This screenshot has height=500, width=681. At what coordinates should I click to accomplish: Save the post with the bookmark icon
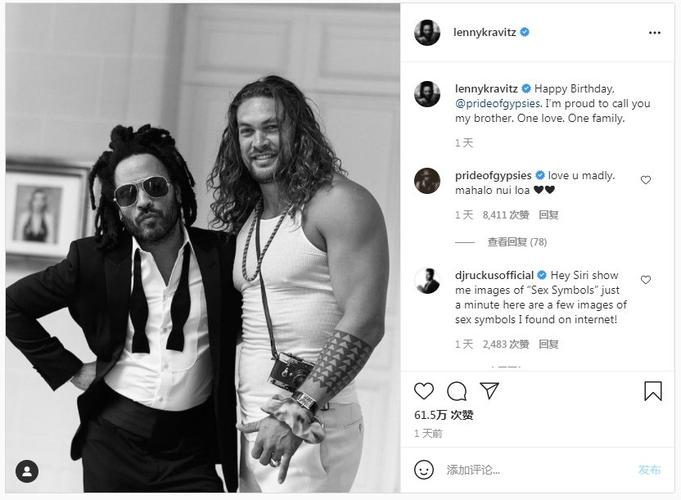(x=653, y=391)
